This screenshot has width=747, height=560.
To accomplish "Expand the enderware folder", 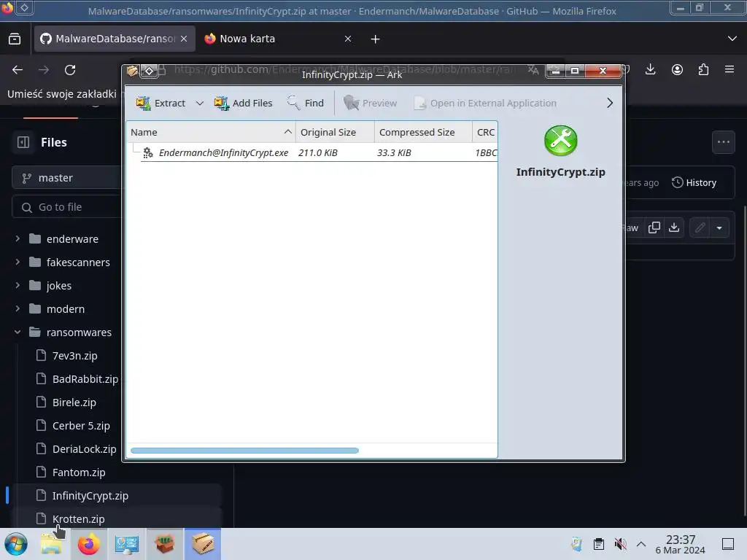I will point(18,238).
